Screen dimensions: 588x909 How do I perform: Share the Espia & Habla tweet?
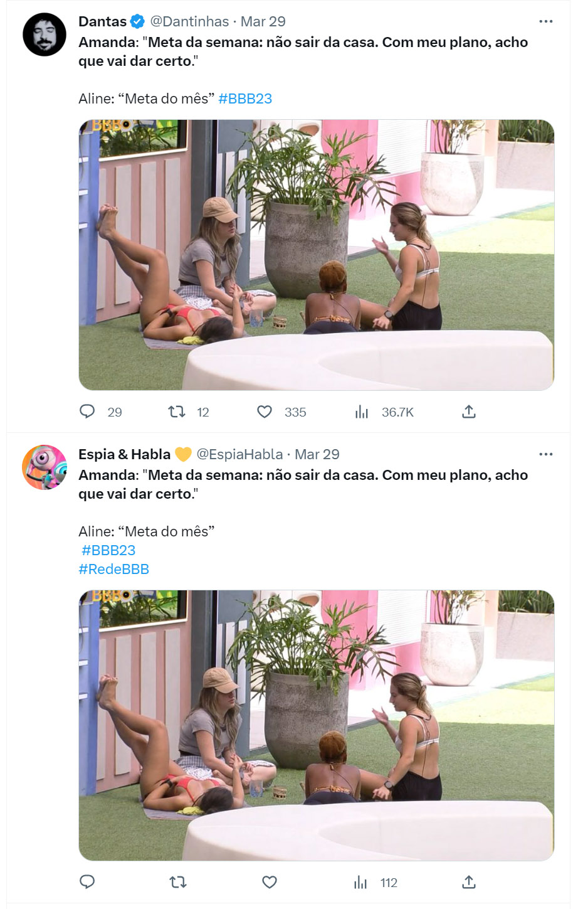pyautogui.click(x=469, y=882)
